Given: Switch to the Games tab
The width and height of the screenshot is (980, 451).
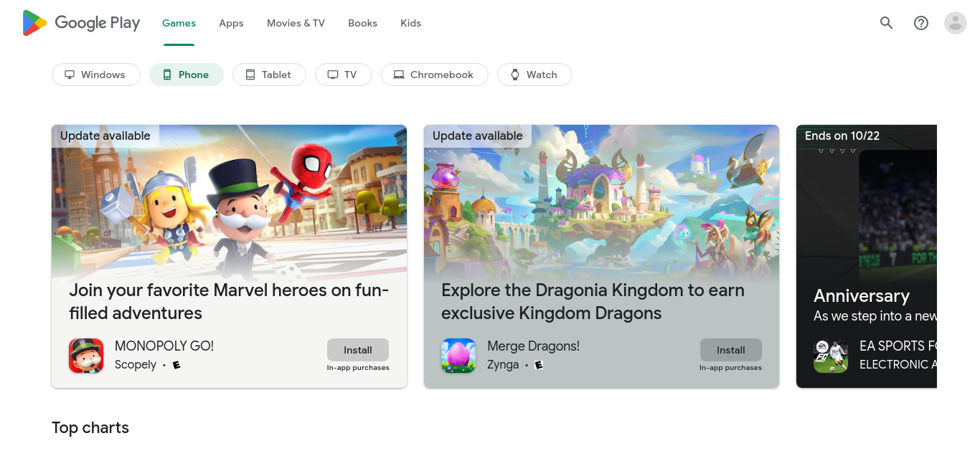Looking at the screenshot, I should point(179,23).
